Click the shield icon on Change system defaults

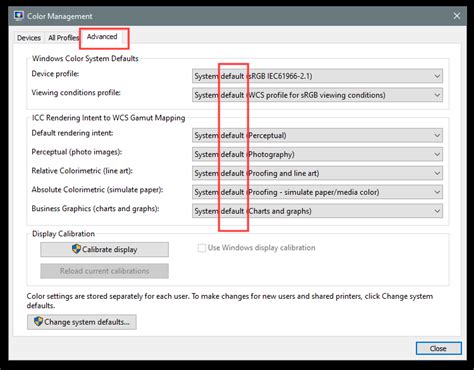tap(38, 321)
